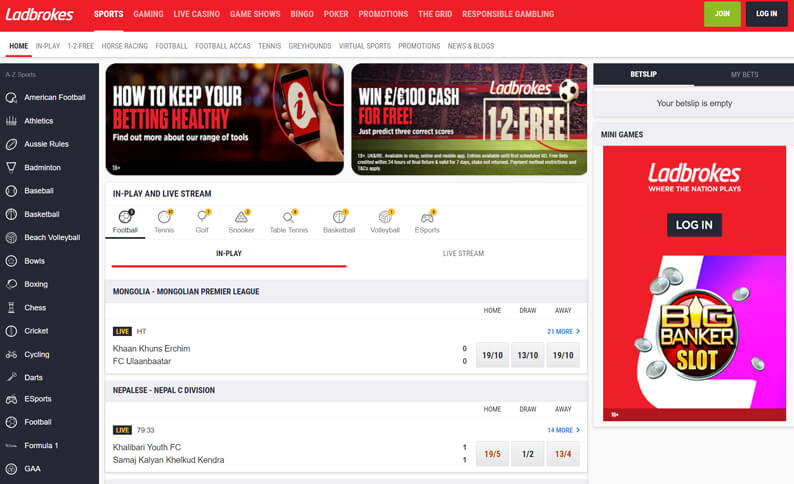Screen dimensions: 794x484
Task: Select Football in the in-play sport filter
Action: pos(125,222)
